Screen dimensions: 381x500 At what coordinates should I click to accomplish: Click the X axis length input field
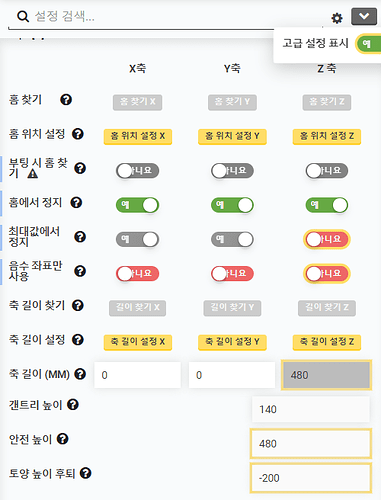137,375
